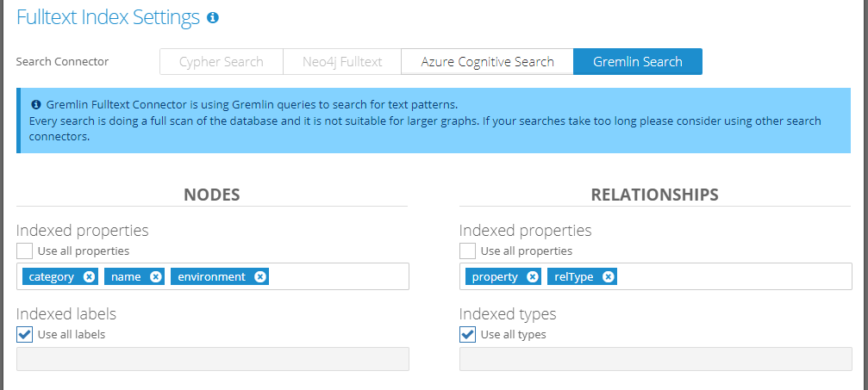
Task: Switch to Cypher Search connector
Action: (221, 62)
